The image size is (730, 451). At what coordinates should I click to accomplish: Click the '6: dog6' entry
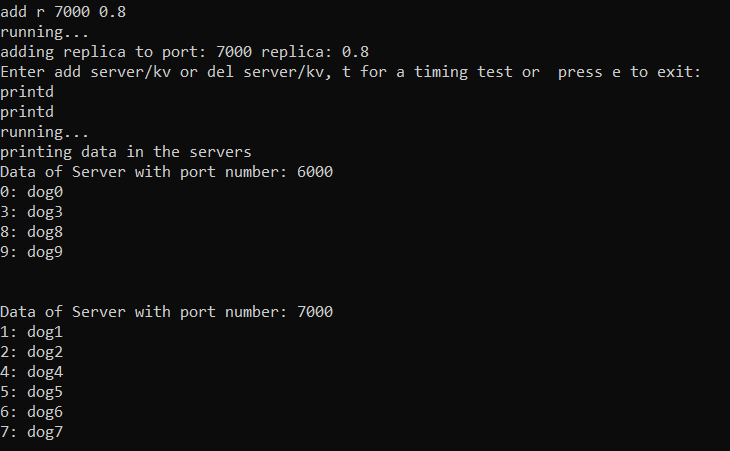[31, 412]
